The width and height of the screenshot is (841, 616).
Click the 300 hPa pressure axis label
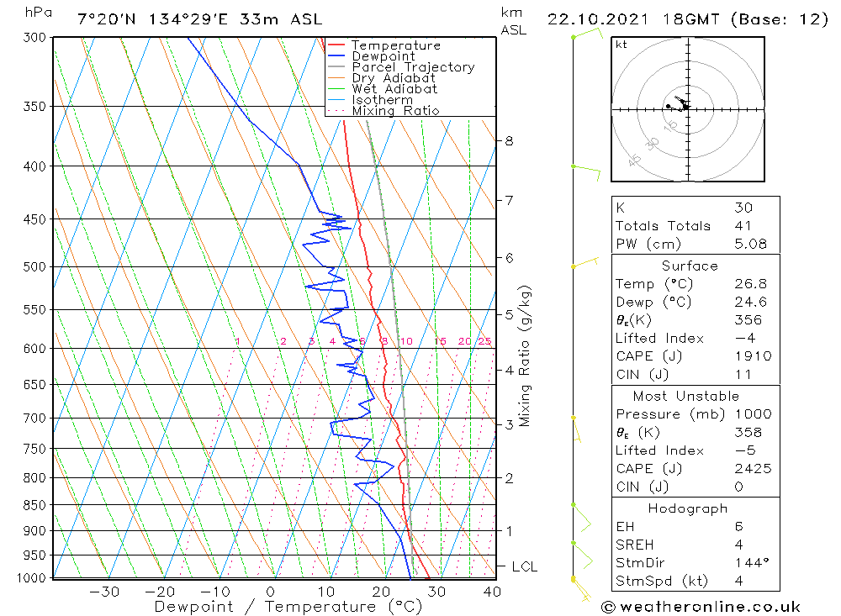(x=34, y=38)
